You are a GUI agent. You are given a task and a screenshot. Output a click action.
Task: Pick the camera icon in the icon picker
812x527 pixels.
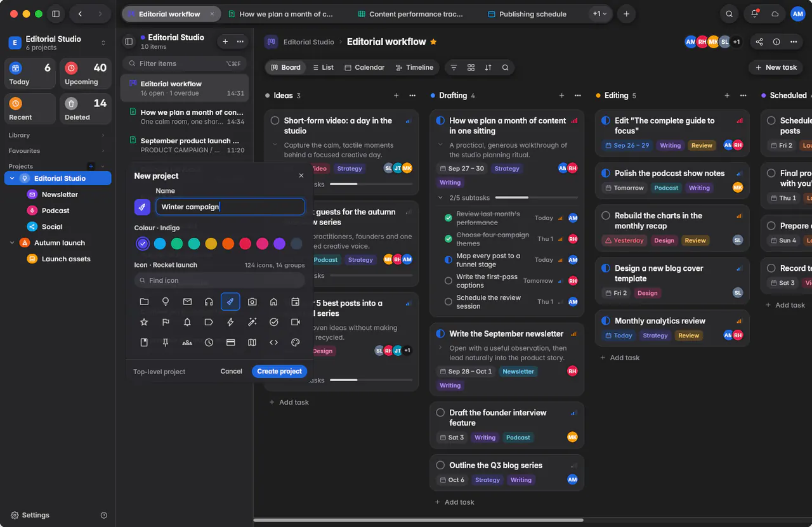point(252,302)
